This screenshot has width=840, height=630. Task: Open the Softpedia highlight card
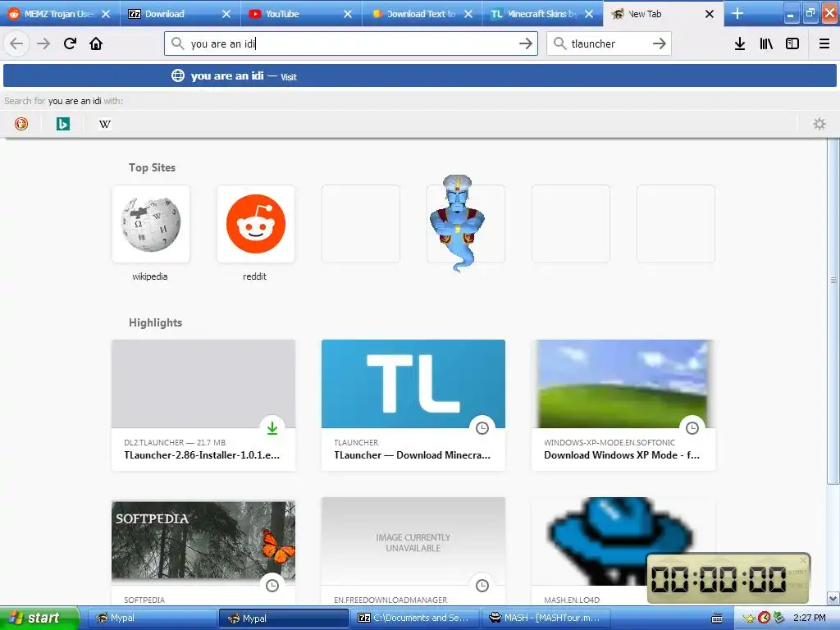tap(203, 552)
